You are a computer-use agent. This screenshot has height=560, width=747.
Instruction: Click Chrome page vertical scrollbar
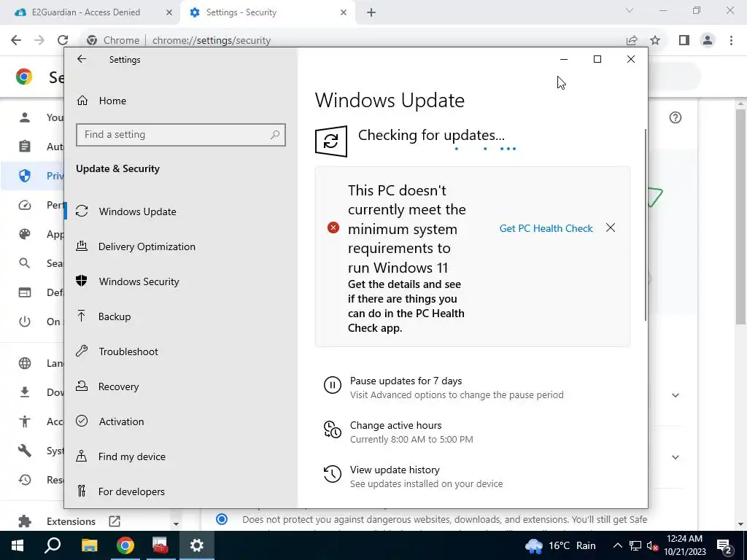tap(740, 217)
